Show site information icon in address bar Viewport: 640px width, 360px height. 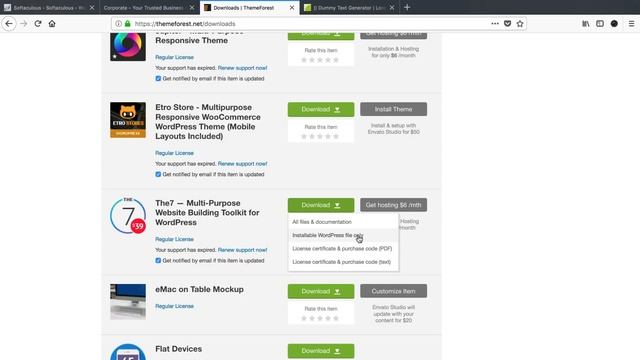point(118,24)
